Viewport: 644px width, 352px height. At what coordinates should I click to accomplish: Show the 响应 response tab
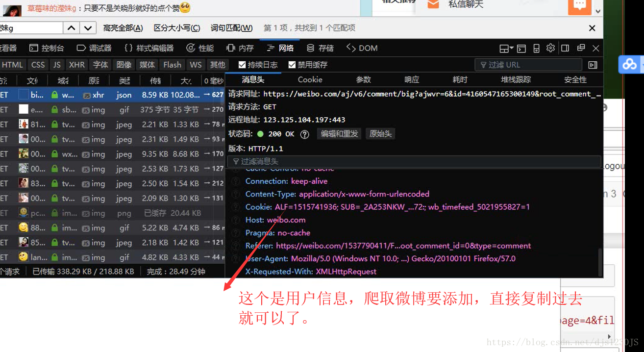[412, 79]
